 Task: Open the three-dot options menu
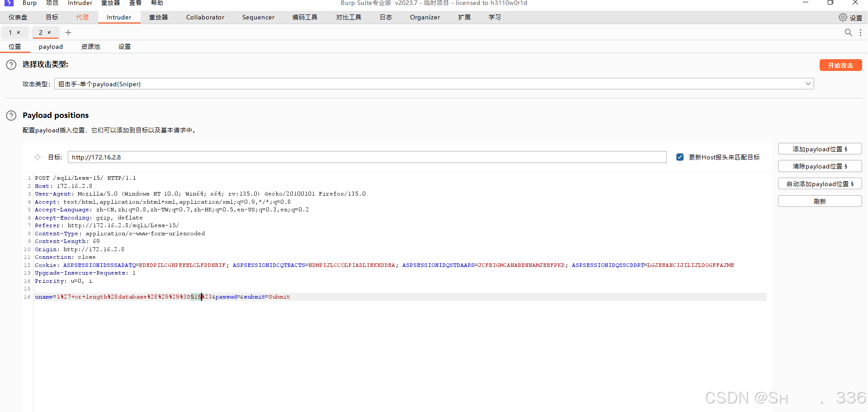click(x=860, y=33)
